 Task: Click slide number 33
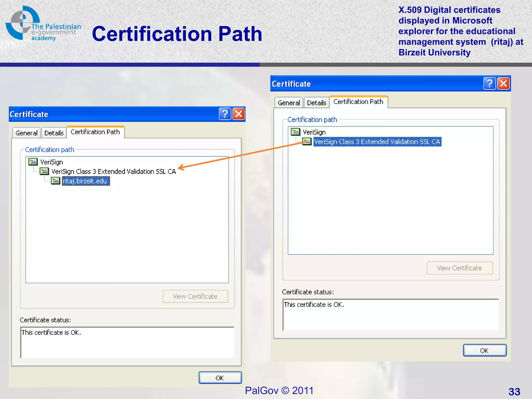(x=514, y=391)
